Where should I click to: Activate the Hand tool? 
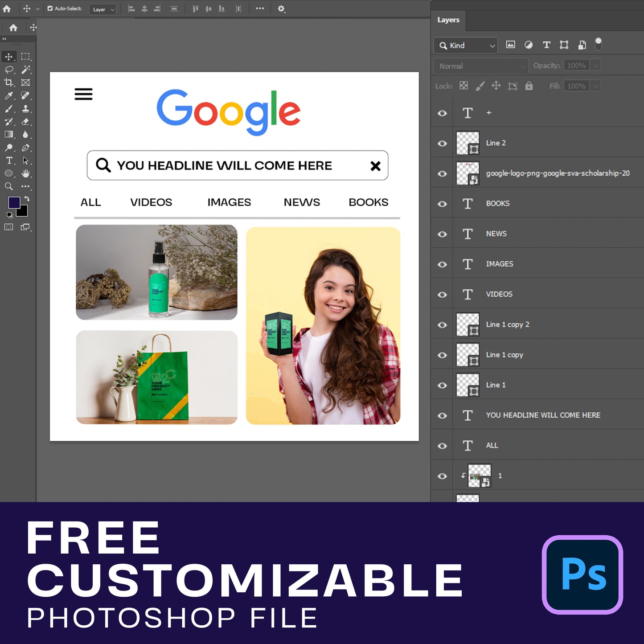click(x=25, y=173)
